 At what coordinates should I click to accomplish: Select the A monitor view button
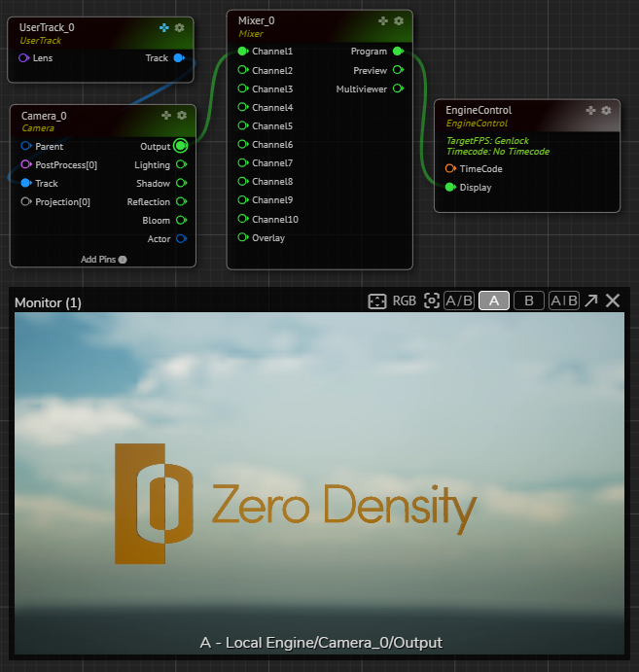coord(494,301)
